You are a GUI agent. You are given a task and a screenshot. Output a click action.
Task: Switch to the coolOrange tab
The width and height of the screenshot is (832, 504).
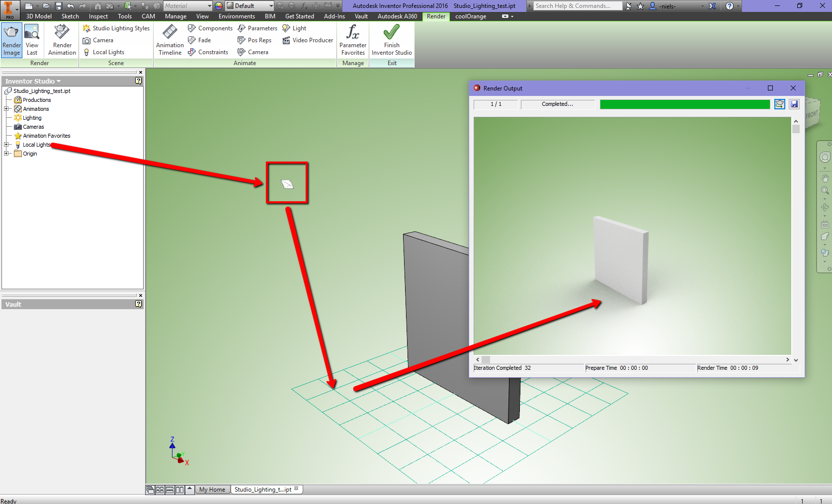(471, 16)
